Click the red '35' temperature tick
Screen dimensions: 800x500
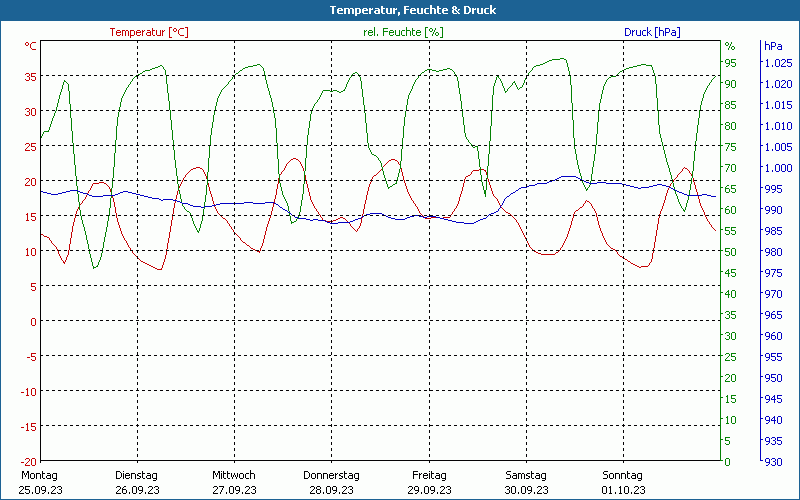click(x=31, y=77)
